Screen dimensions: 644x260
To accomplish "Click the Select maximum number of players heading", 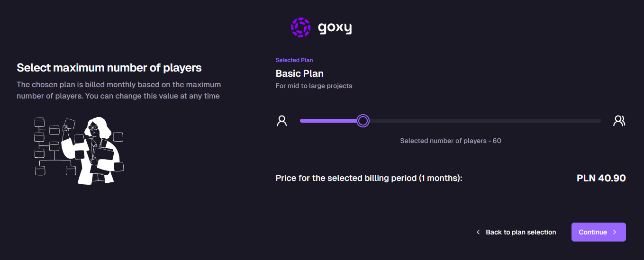I will point(109,68).
